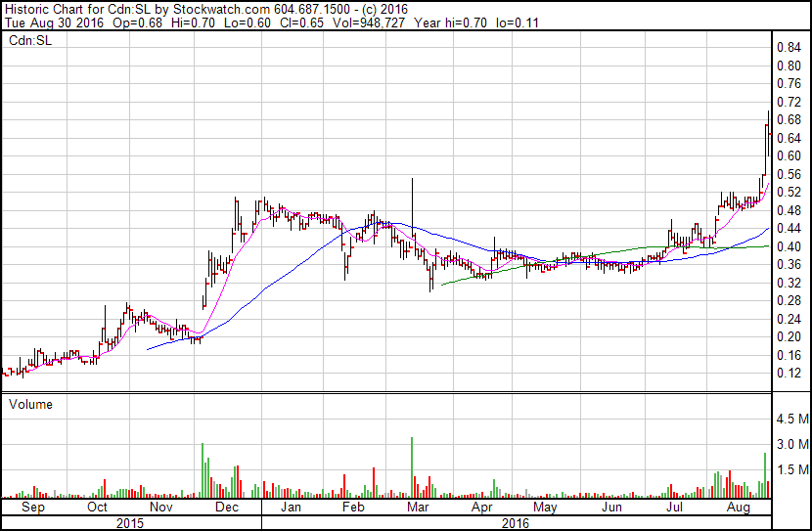Image resolution: width=812 pixels, height=531 pixels.
Task: Click the 2015 year label
Action: (x=132, y=522)
